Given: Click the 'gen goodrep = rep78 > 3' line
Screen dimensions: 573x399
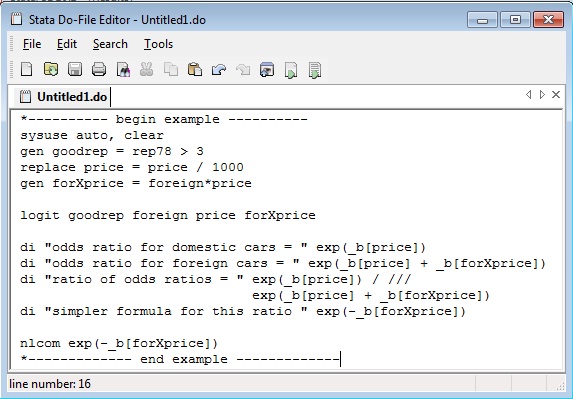Looking at the screenshot, I should click(112, 152).
